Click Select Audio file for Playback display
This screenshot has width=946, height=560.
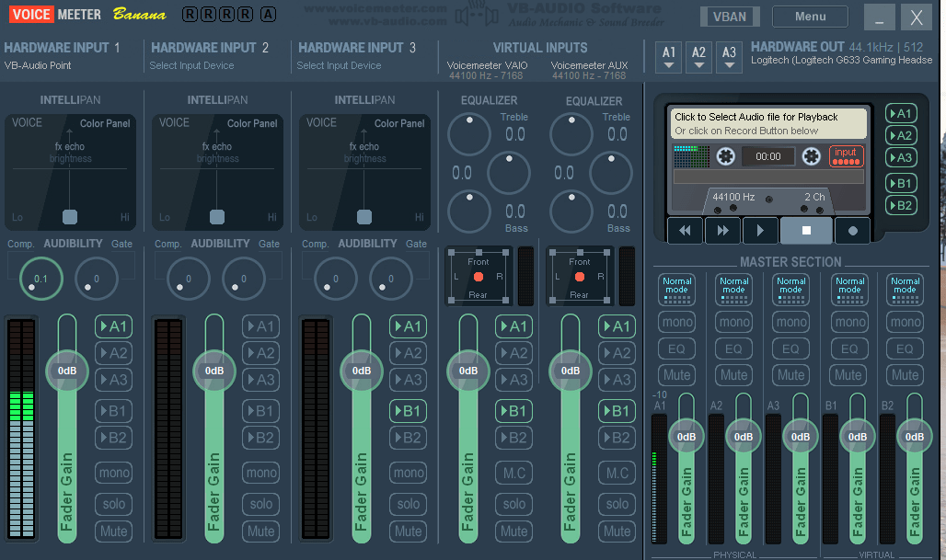click(x=768, y=123)
